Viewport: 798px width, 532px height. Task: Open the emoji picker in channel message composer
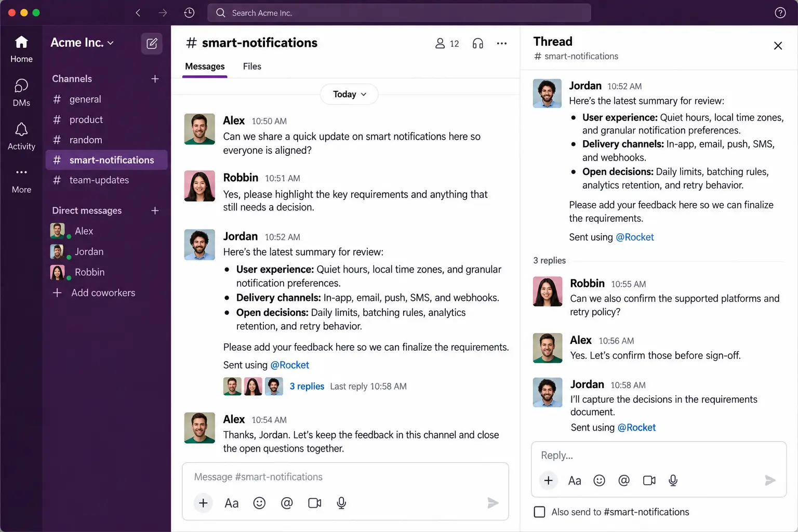pos(259,503)
